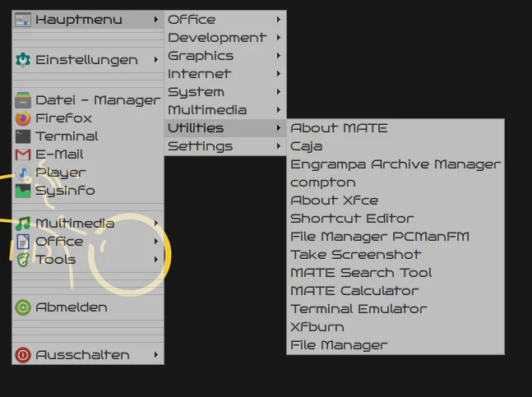Image resolution: width=532 pixels, height=397 pixels.
Task: Open the Graphics category
Action: [225, 56]
